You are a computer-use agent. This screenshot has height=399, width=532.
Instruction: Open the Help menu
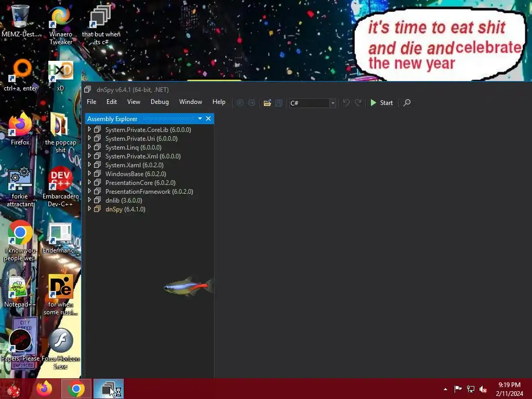219,102
